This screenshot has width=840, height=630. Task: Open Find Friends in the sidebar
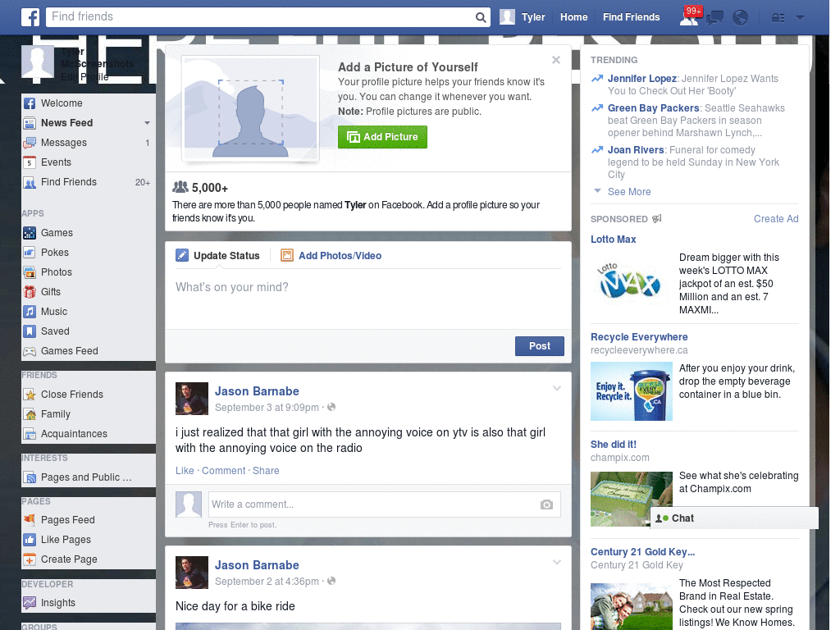[x=89, y=182]
